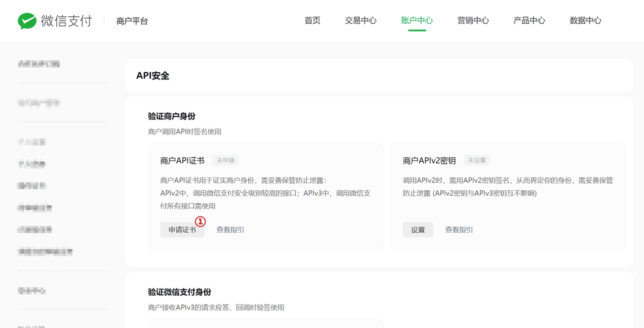Viewport: 644px width, 328px height.
Task: Open 查看指引 link beside 设置 button
Action: tap(459, 230)
